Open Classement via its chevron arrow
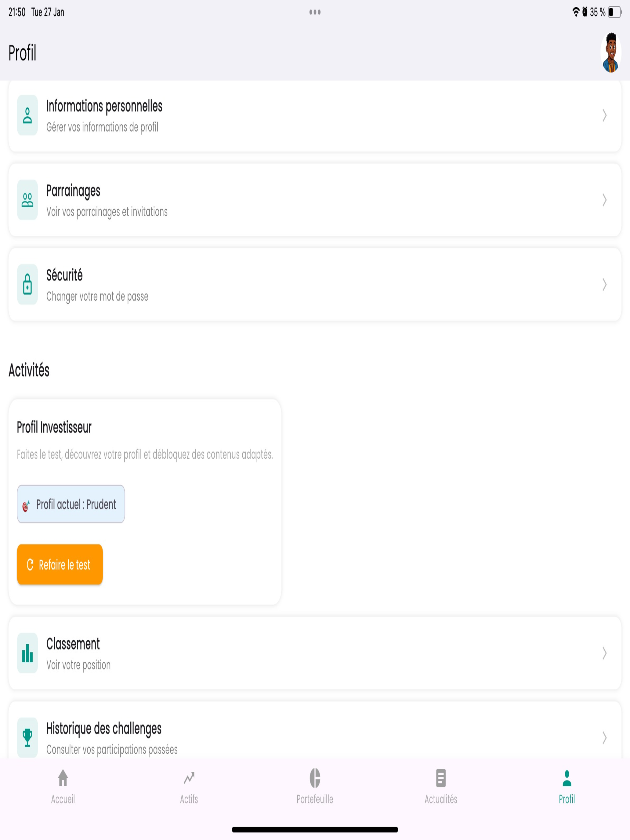 point(604,653)
